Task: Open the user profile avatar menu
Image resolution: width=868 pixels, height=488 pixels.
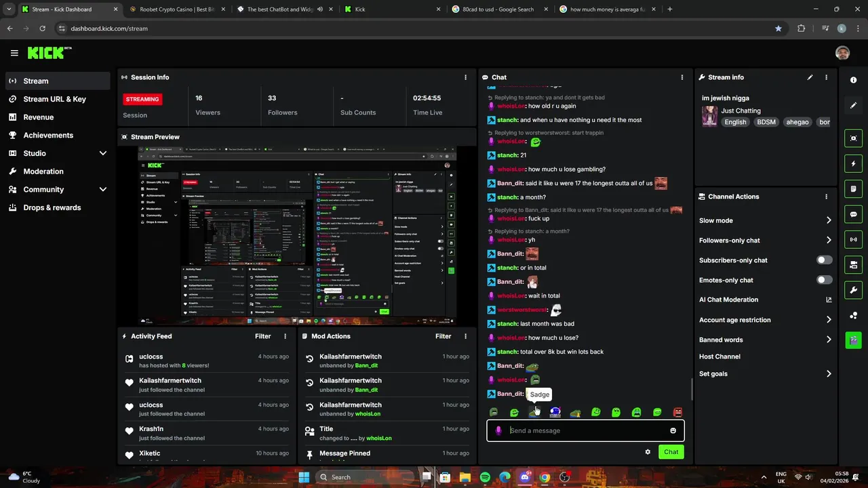Action: pos(842,53)
